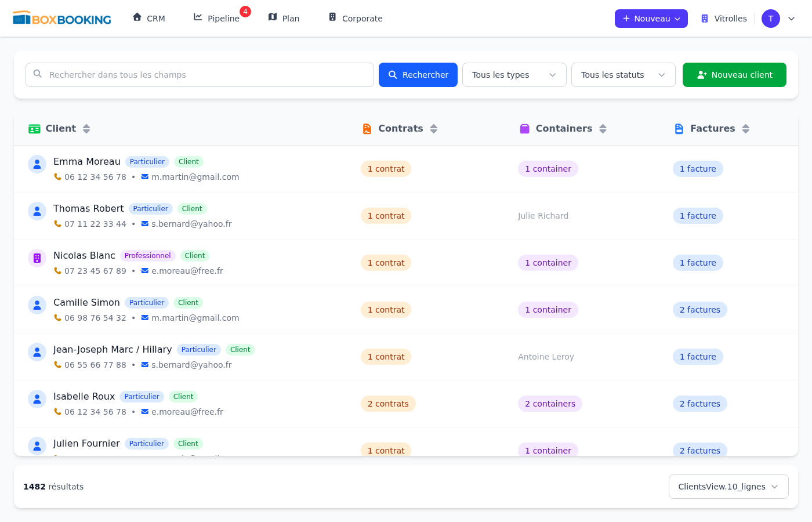Click Nicolas Blanc's professional building icon

tap(37, 258)
